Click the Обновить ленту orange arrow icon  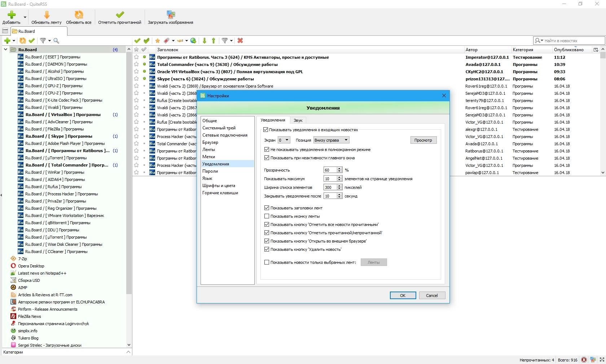[x=47, y=14]
